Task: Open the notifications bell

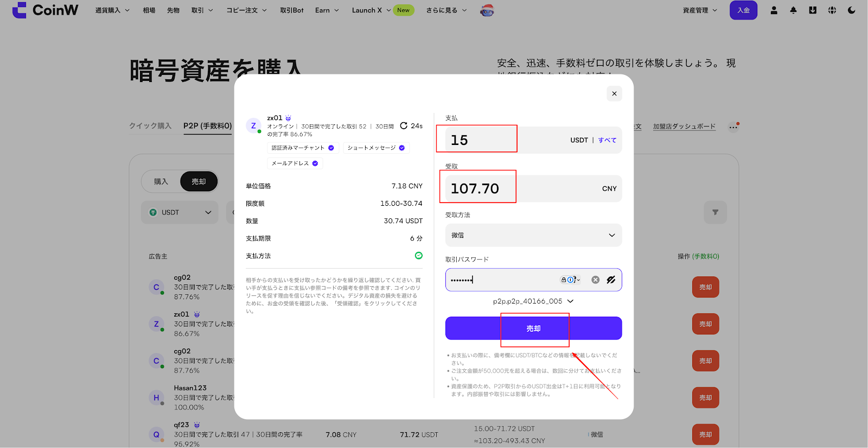Action: click(793, 10)
